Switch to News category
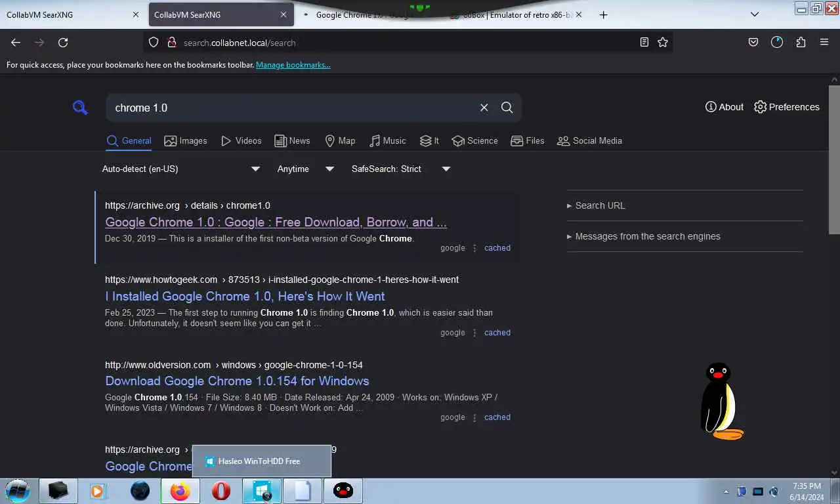The image size is (840, 504). 292,140
